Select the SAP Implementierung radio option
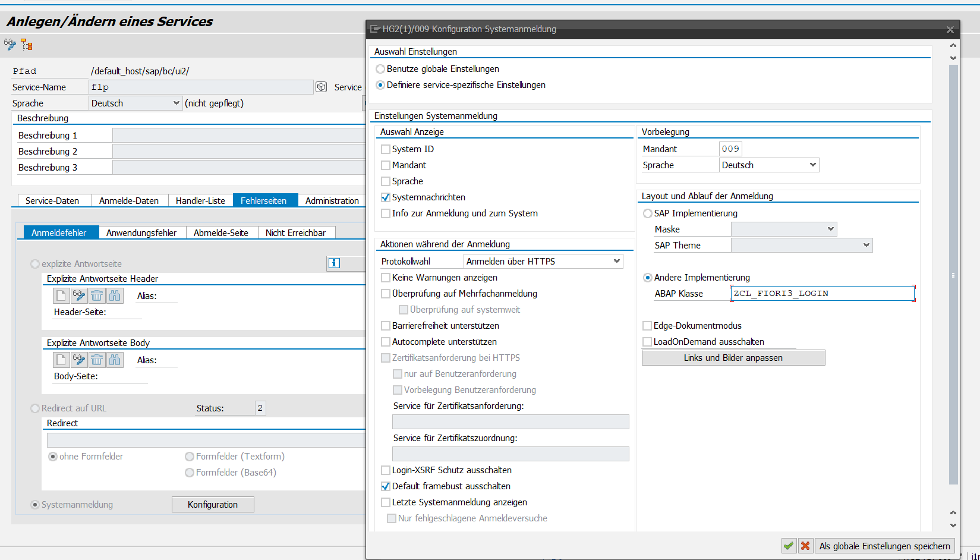Screen dimensions: 980x560 tap(648, 213)
